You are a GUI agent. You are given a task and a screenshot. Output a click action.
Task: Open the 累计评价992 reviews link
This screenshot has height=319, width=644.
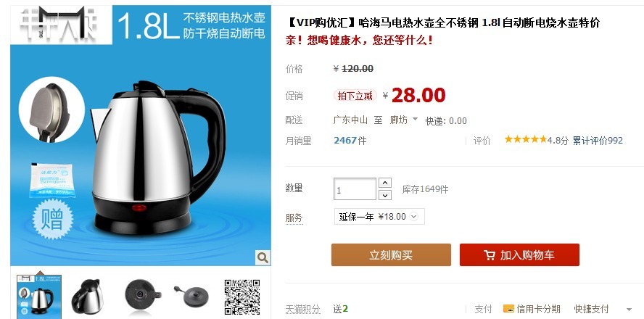[598, 141]
